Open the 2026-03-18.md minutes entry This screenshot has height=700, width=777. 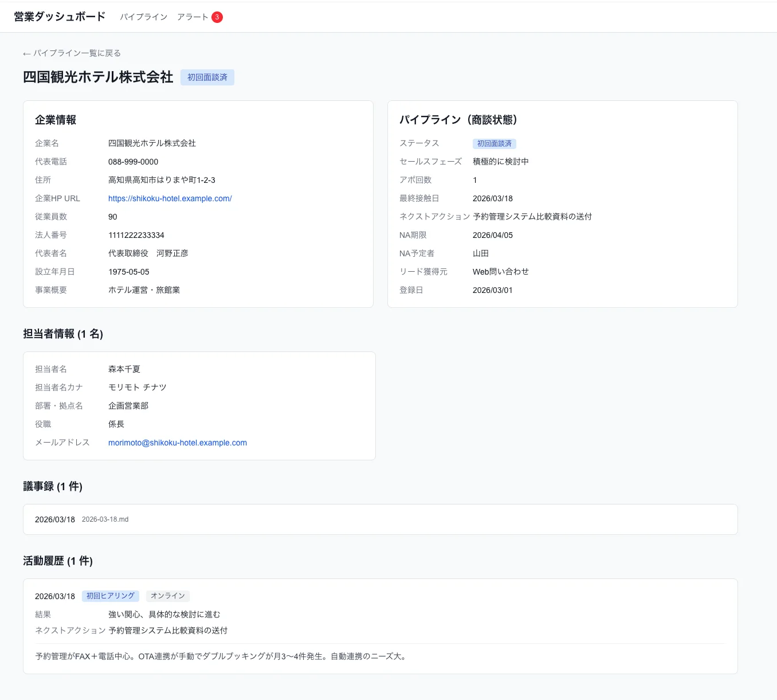105,519
